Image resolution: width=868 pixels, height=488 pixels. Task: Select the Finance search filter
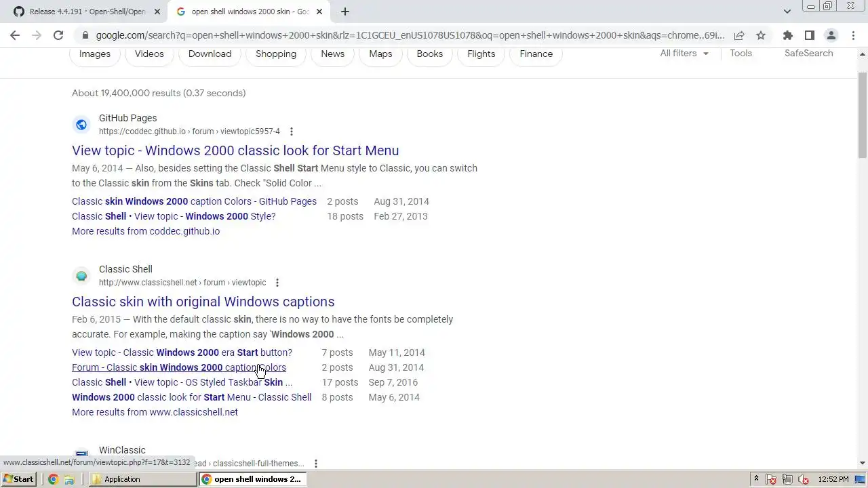tap(536, 54)
